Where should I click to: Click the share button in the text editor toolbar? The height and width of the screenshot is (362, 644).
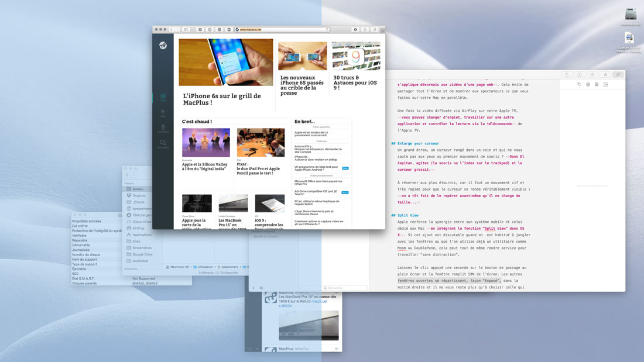(x=567, y=75)
